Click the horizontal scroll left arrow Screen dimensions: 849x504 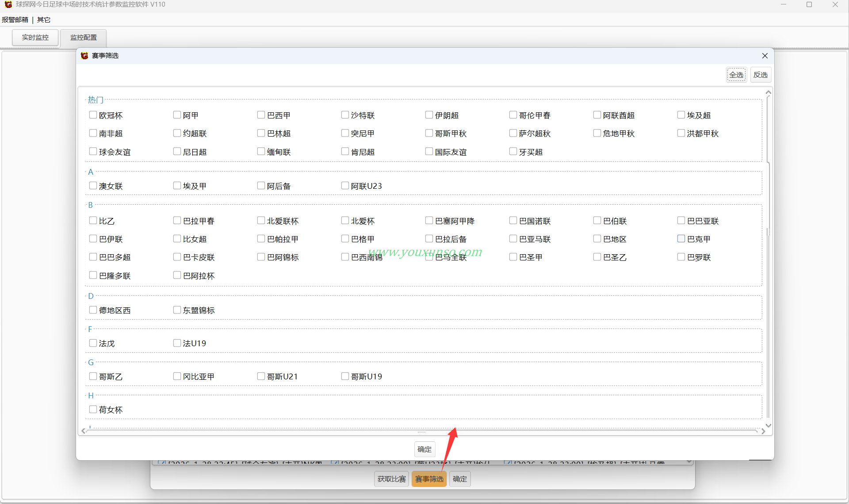pos(84,431)
